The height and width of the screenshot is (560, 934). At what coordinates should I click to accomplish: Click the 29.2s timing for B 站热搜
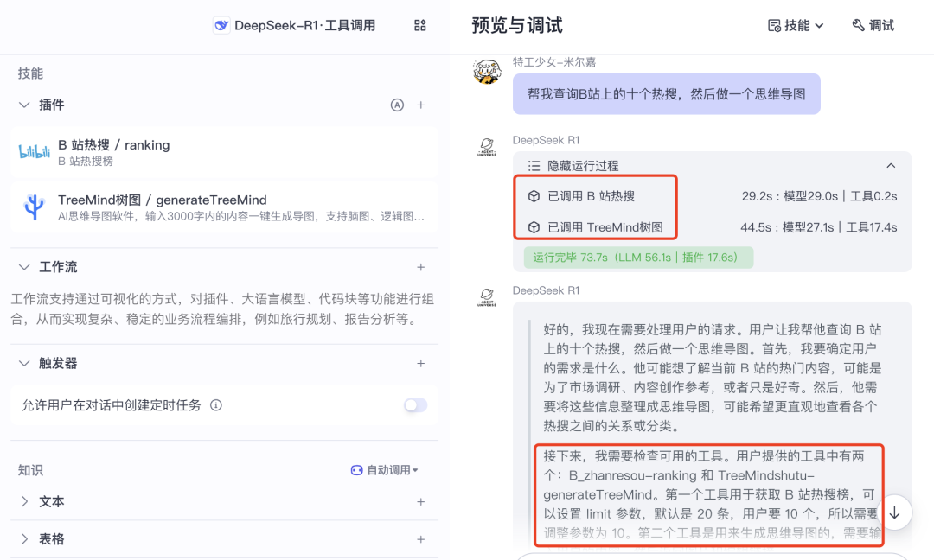(819, 196)
